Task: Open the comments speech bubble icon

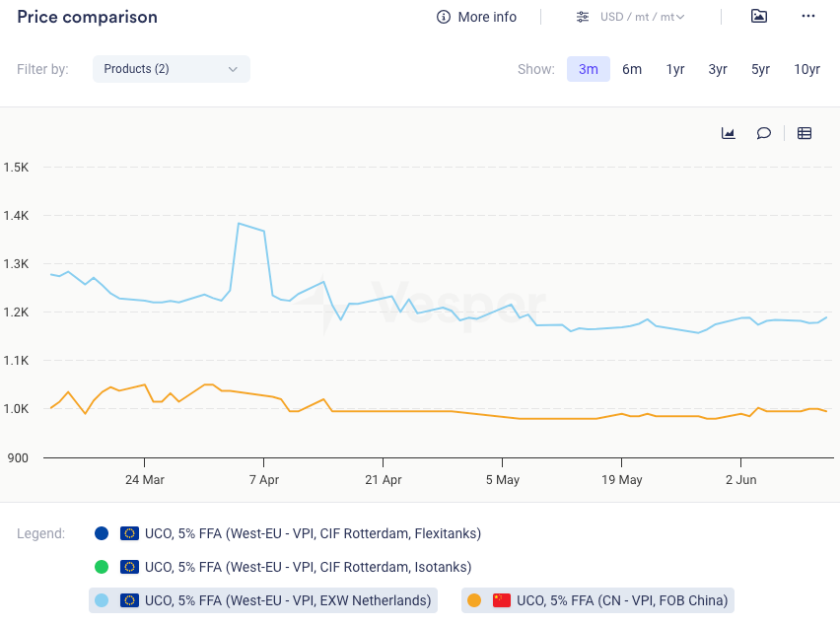Action: click(x=763, y=133)
